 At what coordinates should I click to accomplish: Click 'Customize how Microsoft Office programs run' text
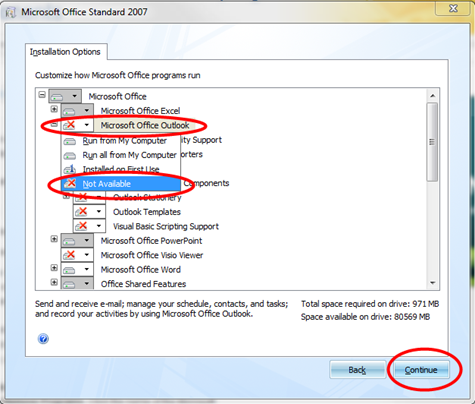118,75
